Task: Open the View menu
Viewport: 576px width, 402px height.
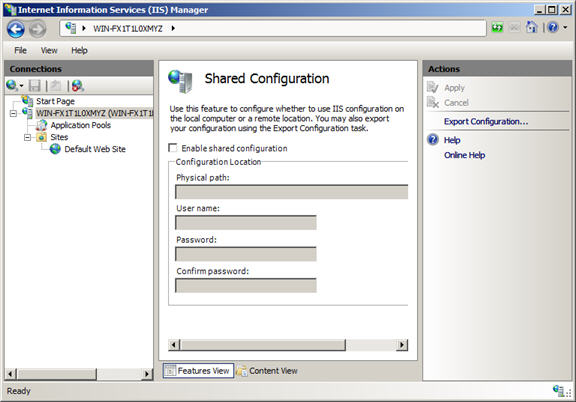Action: click(x=49, y=50)
